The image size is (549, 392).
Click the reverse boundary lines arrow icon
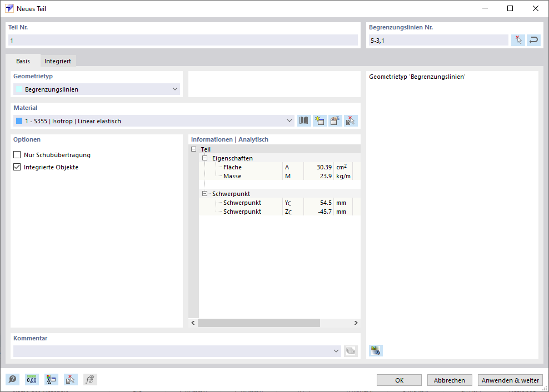click(x=533, y=40)
